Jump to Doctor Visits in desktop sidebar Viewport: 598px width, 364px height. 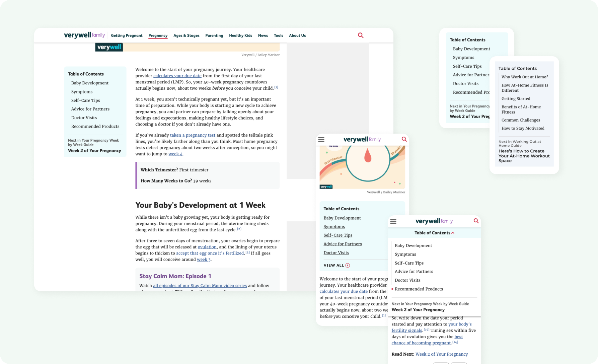(84, 118)
